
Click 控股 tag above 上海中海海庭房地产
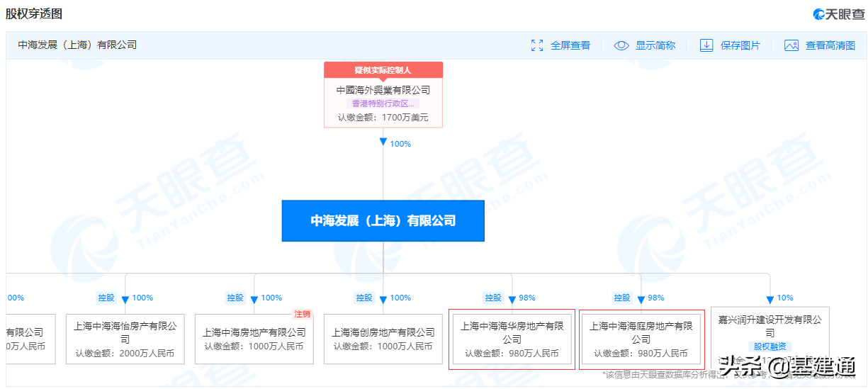[622, 298]
